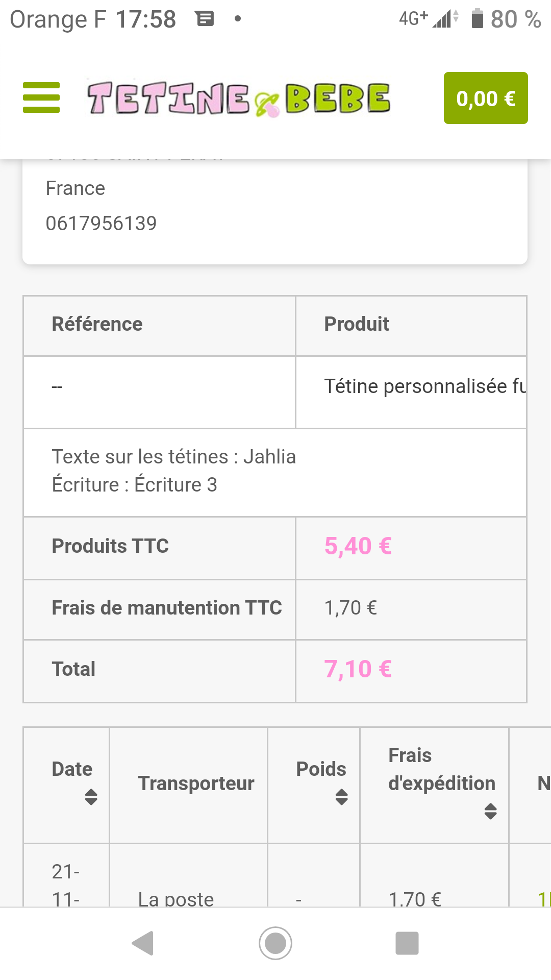Tap the Référence column header

[97, 324]
